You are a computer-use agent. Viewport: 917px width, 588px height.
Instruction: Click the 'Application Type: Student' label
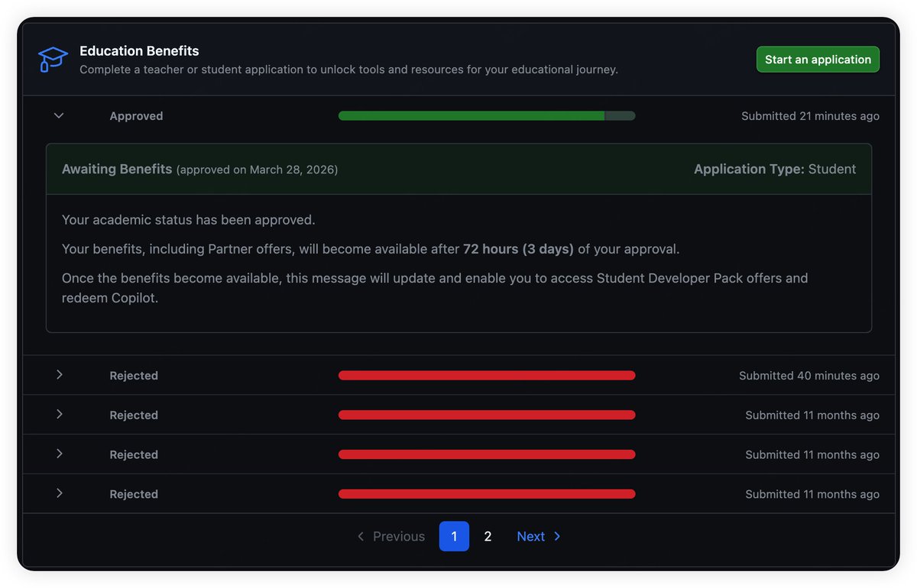point(775,169)
